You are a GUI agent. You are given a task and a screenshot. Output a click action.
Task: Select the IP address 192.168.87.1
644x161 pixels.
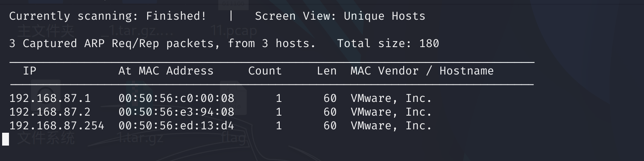(x=50, y=98)
